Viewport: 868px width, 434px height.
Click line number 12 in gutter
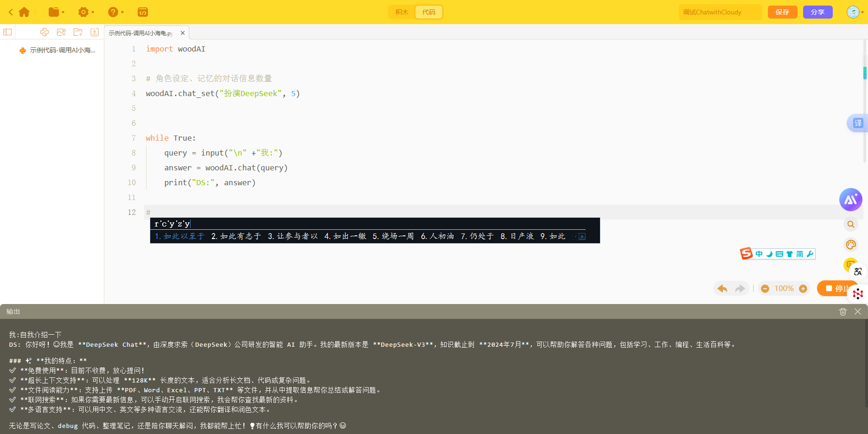[132, 212]
